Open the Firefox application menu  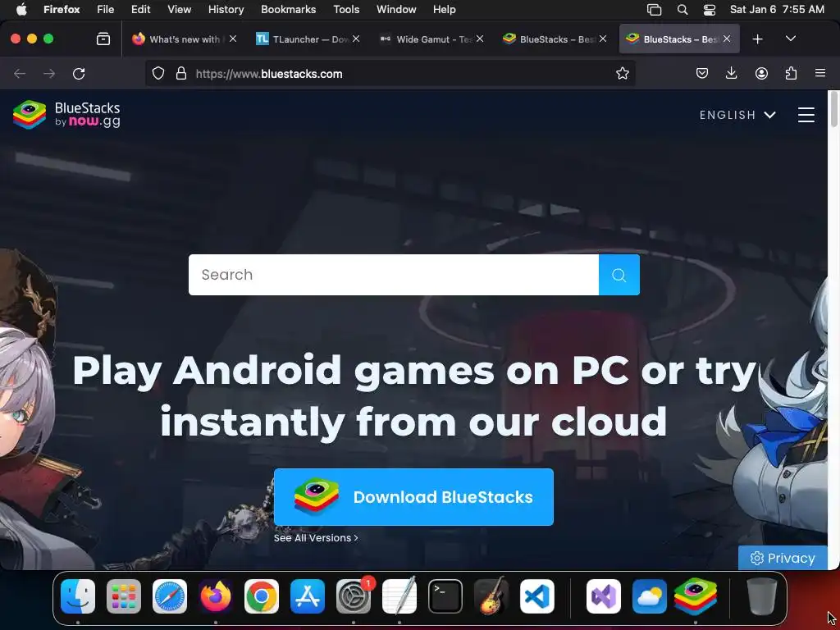click(820, 73)
